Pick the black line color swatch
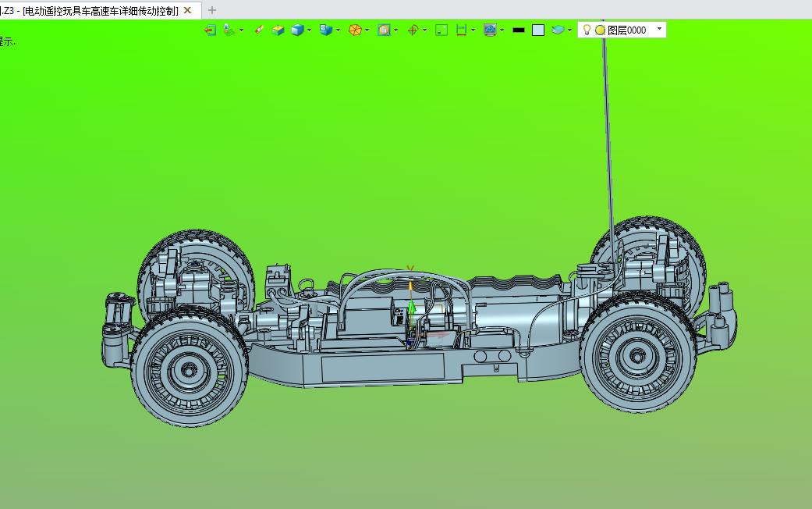This screenshot has height=509, width=812. [x=519, y=30]
